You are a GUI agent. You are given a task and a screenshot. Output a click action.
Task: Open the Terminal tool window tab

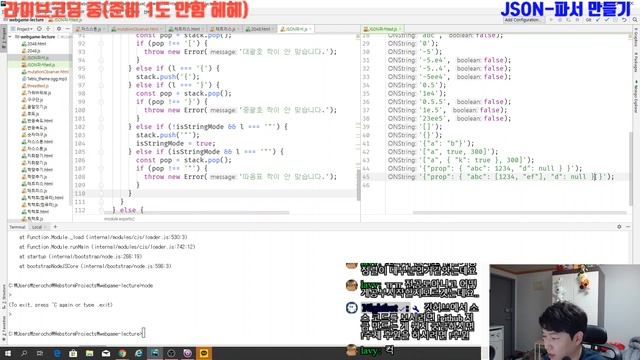point(17,227)
